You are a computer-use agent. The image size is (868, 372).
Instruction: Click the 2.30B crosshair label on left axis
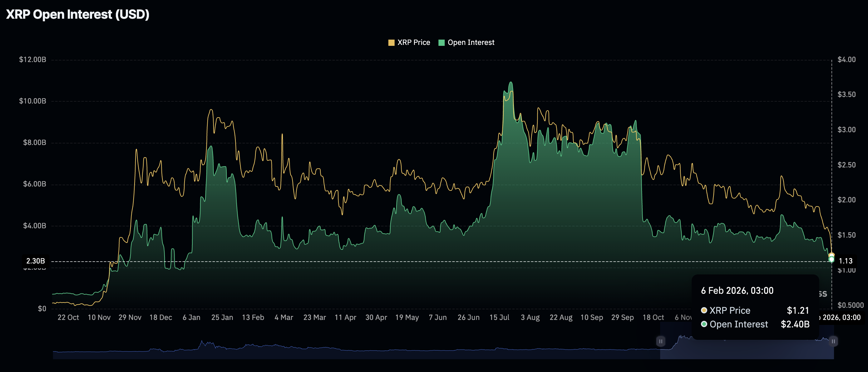click(x=35, y=261)
